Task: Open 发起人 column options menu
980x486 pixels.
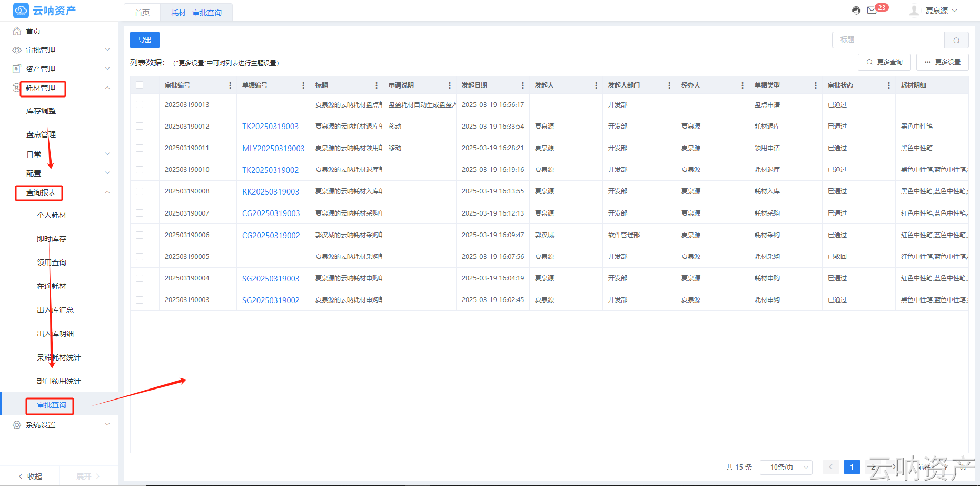Action: tap(596, 85)
